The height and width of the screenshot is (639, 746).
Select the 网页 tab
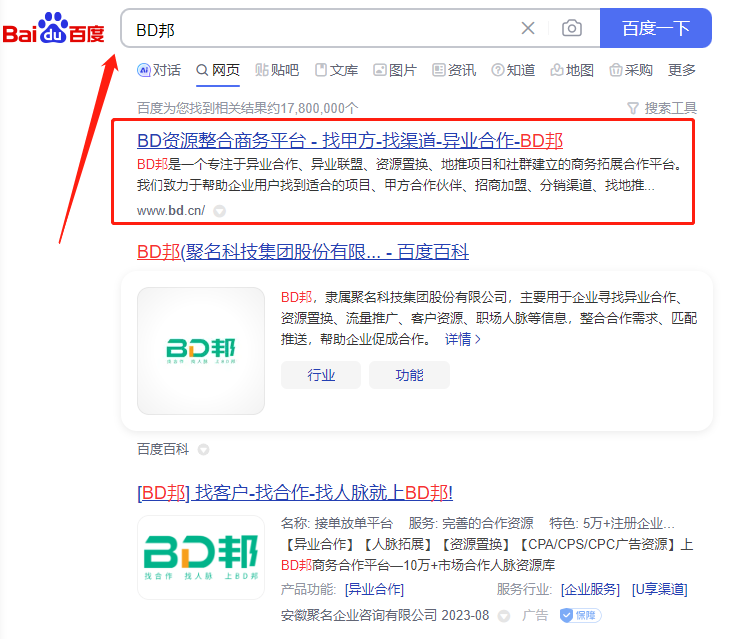218,70
